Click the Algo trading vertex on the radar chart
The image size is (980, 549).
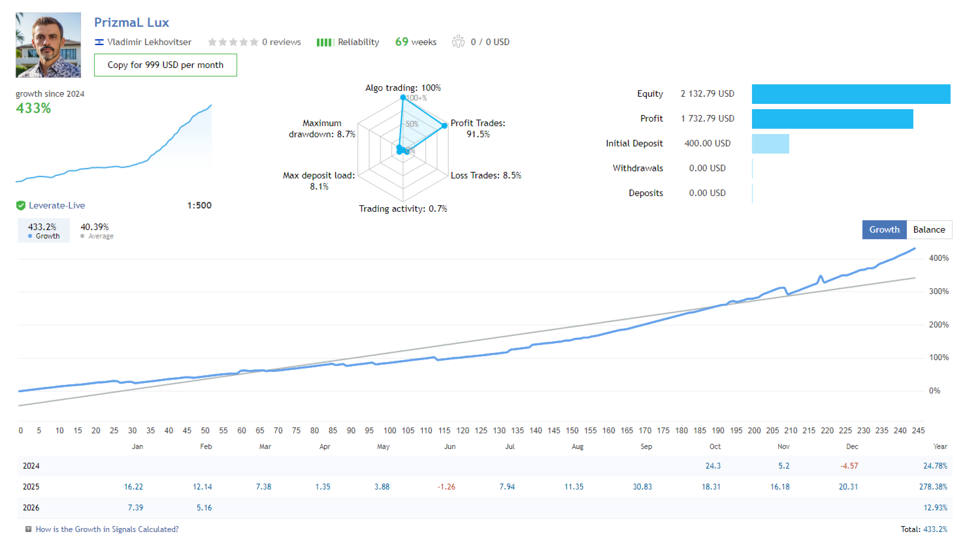pos(403,96)
